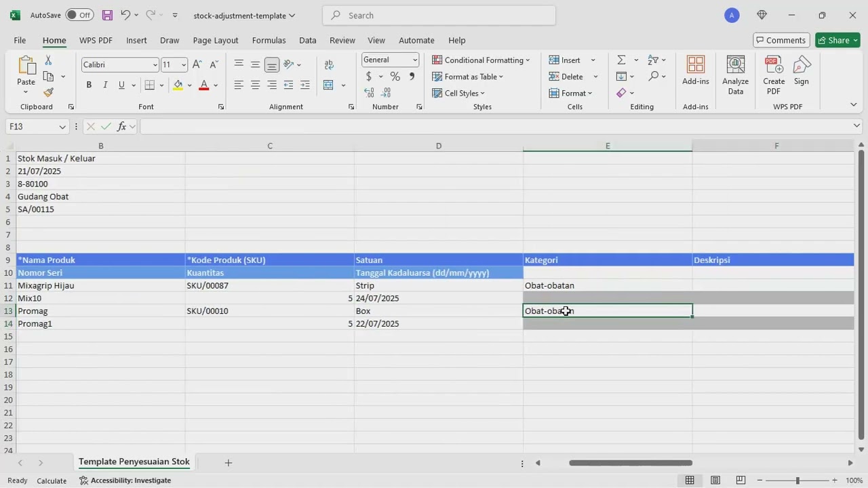Click the Increase Indent icon

coord(304,85)
